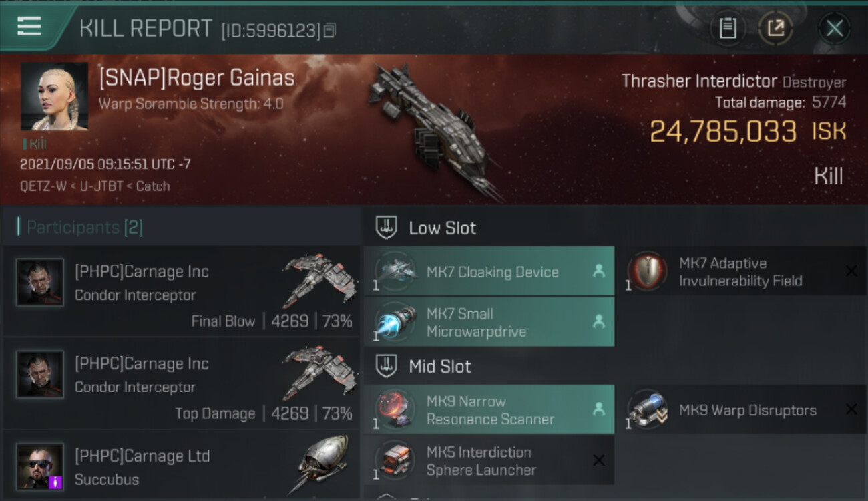The height and width of the screenshot is (501, 868).
Task: Select MK7 Small Microwarpdrive icon
Action: pyautogui.click(x=396, y=322)
